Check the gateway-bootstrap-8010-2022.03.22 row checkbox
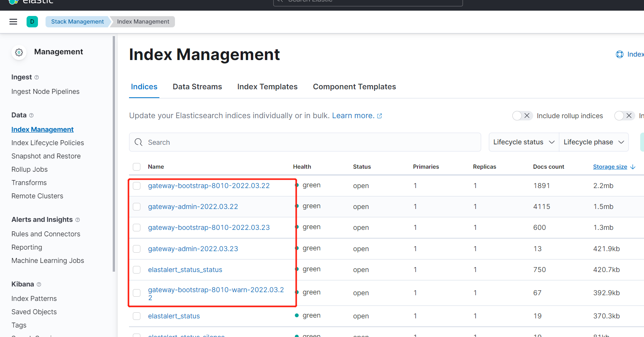The width and height of the screenshot is (644, 337). click(137, 186)
